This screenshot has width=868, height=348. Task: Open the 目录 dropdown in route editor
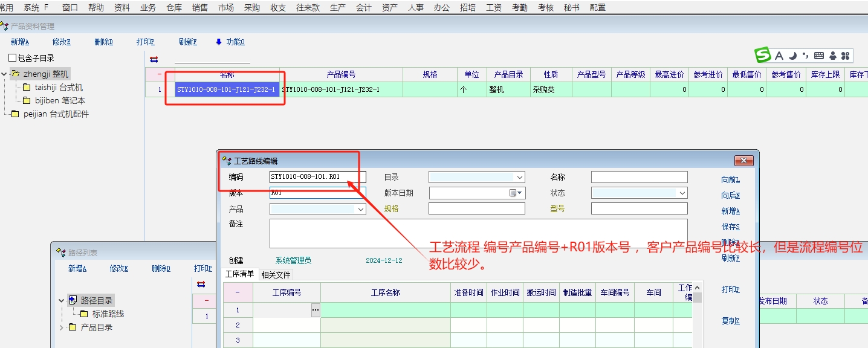click(519, 178)
